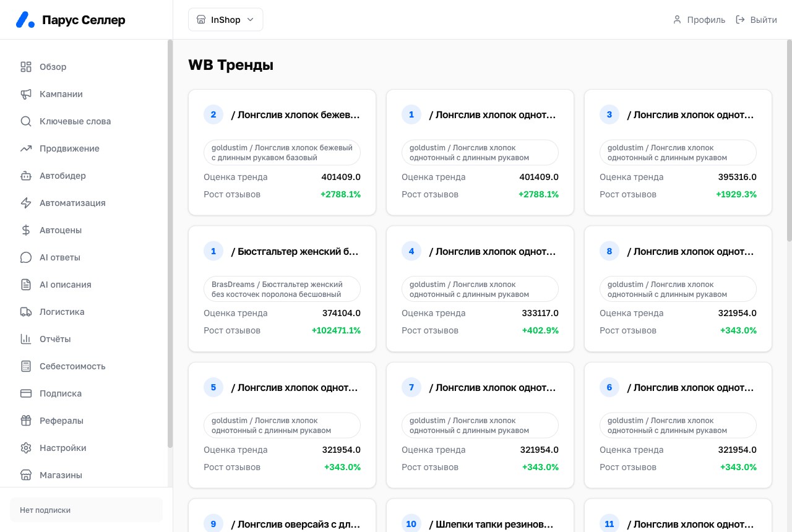This screenshot has height=532, width=792.
Task: Open the Рефералы gift icon
Action: [26, 421]
